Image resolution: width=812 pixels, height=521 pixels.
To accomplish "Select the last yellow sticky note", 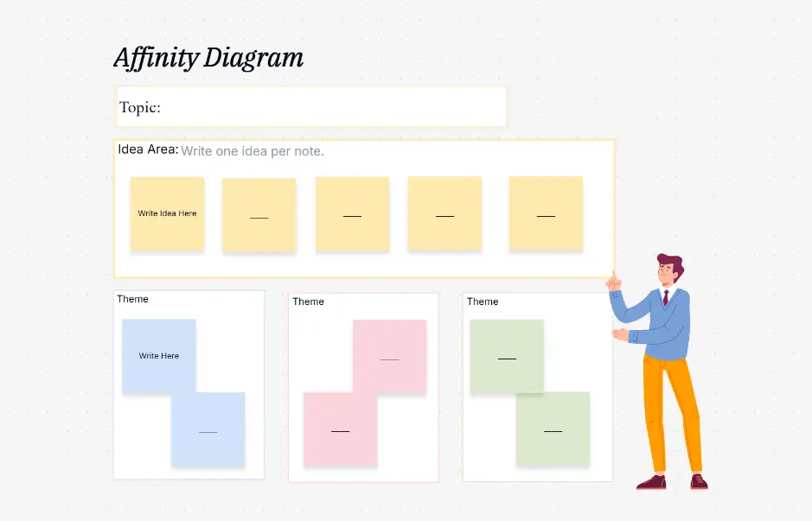I will 546,213.
